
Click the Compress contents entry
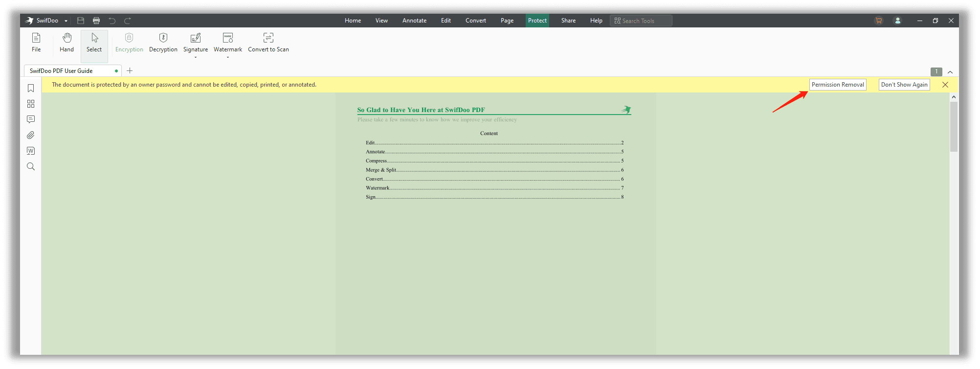[495, 161]
